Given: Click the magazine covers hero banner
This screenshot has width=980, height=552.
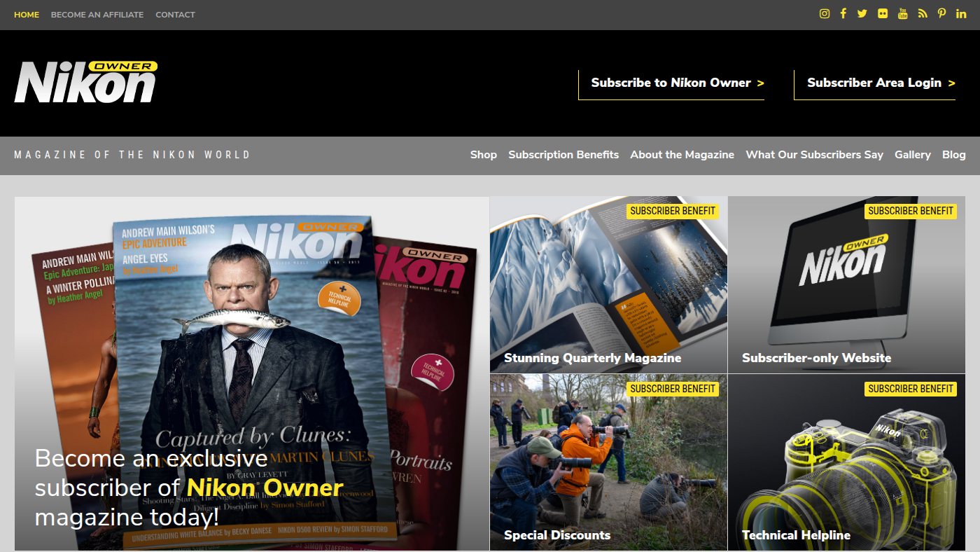Looking at the screenshot, I should coord(252,373).
